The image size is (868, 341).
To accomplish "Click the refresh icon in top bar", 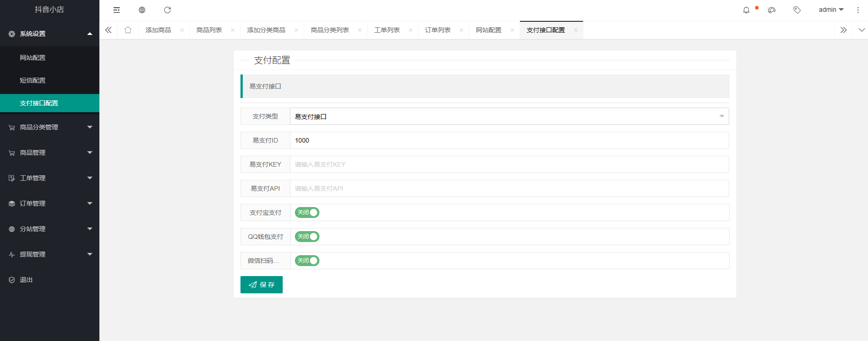I will click(167, 10).
